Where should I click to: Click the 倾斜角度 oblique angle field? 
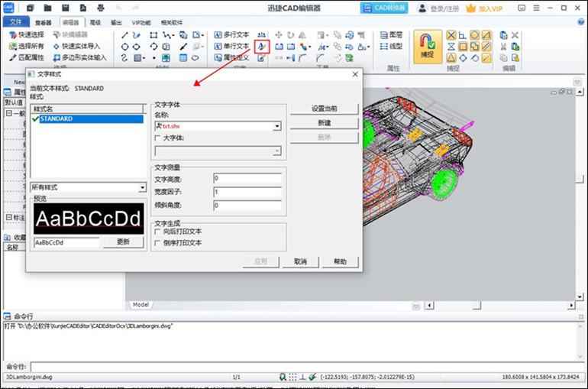[247, 206]
